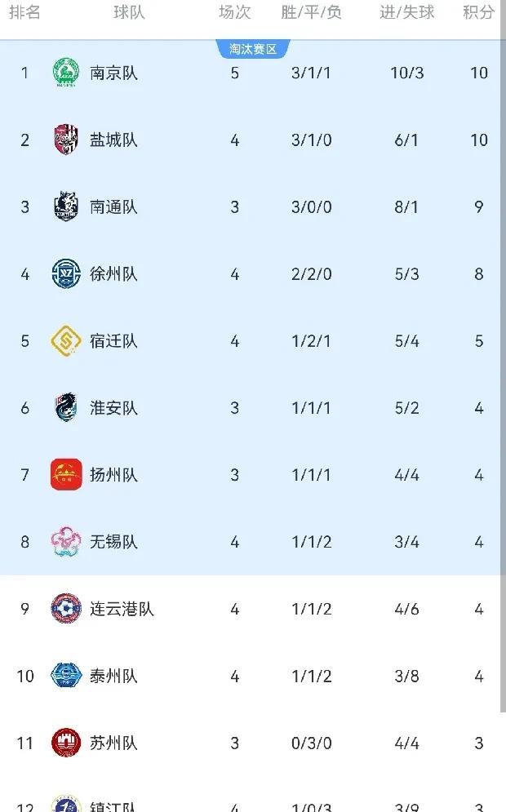The image size is (506, 812).
Task: Click the 积分 column header
Action: (478, 12)
